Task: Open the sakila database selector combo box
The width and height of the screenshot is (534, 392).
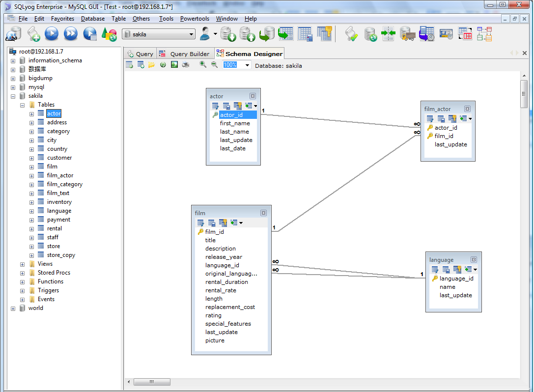Action: pyautogui.click(x=159, y=34)
